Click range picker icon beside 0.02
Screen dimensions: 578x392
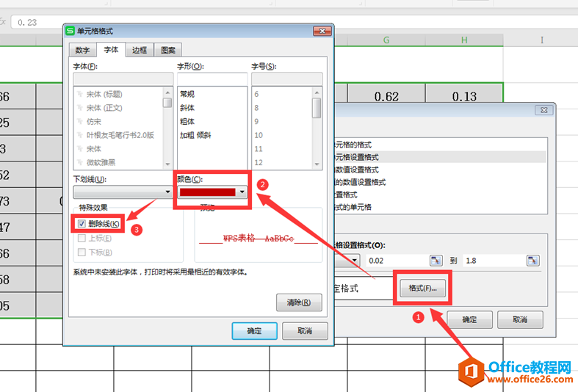436,261
